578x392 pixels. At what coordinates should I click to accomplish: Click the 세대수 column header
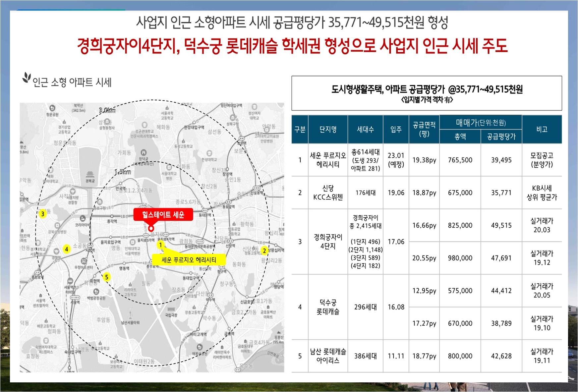366,130
